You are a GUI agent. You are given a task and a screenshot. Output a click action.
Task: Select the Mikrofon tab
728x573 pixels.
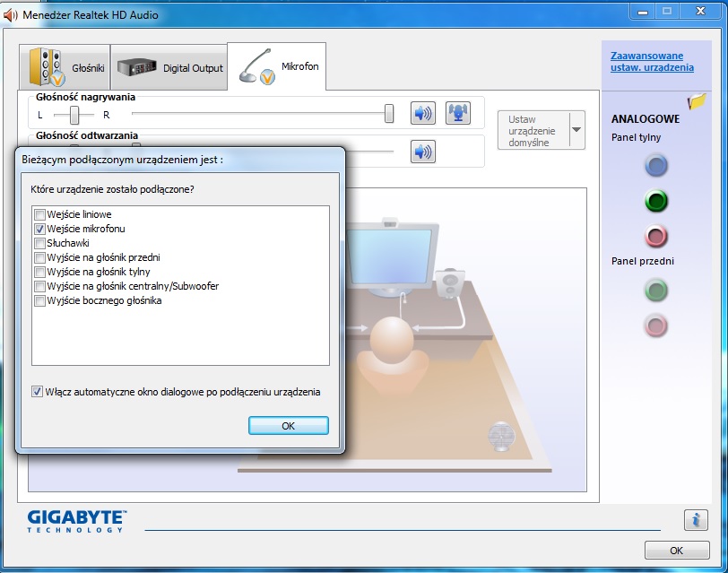(277, 67)
